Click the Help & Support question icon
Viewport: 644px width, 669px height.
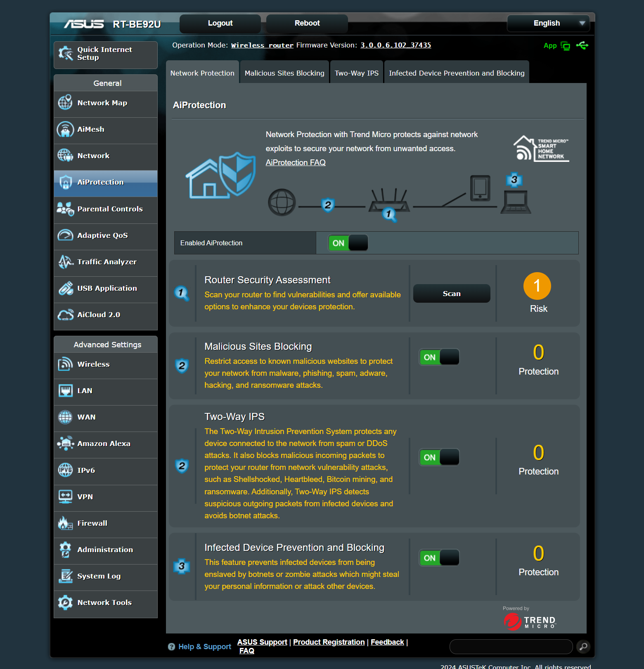pyautogui.click(x=171, y=647)
